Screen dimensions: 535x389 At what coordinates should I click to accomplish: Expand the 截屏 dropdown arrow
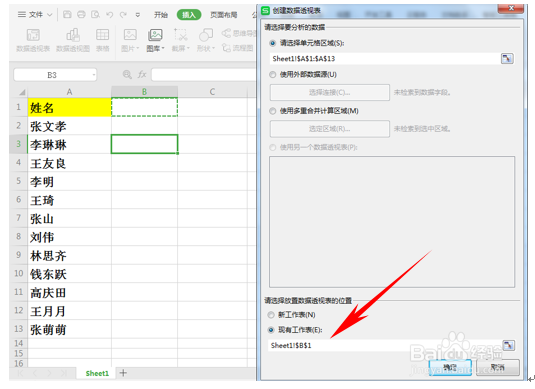click(188, 48)
